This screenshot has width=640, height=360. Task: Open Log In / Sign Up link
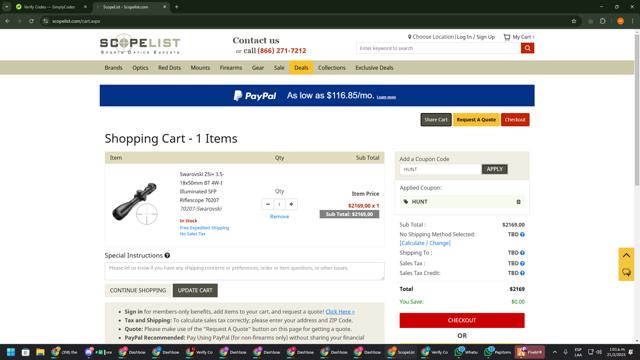click(x=476, y=37)
